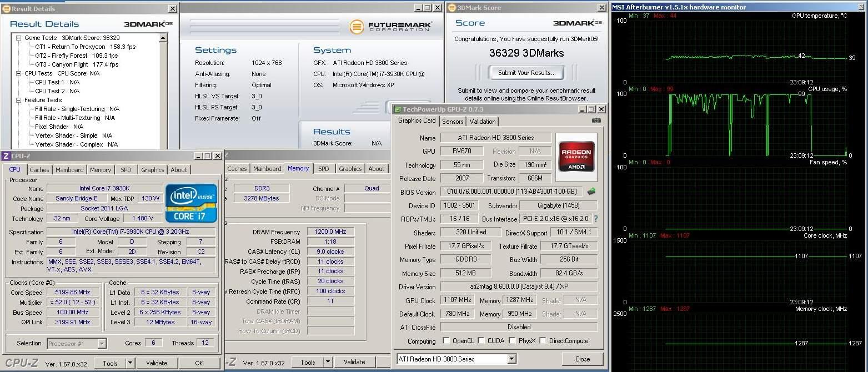Click the GPU-Z screenshot camera icon
Screen dimensions: 868x372
pos(596,120)
